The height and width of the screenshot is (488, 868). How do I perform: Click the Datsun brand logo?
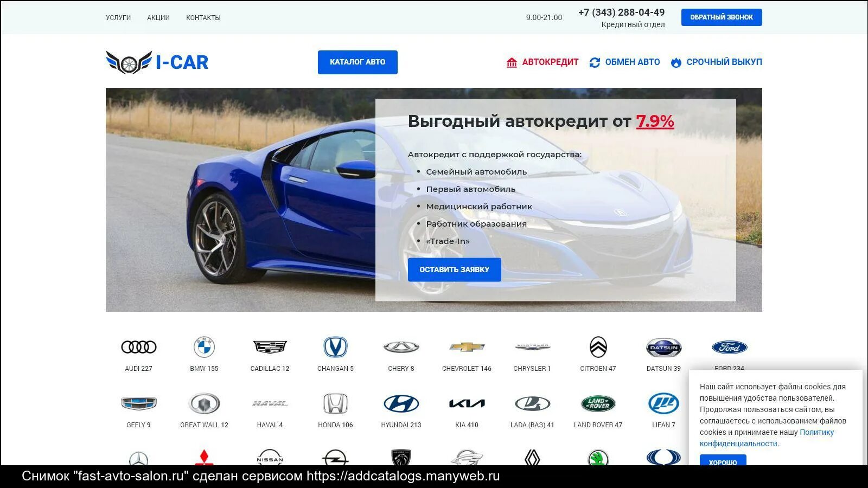tap(663, 348)
